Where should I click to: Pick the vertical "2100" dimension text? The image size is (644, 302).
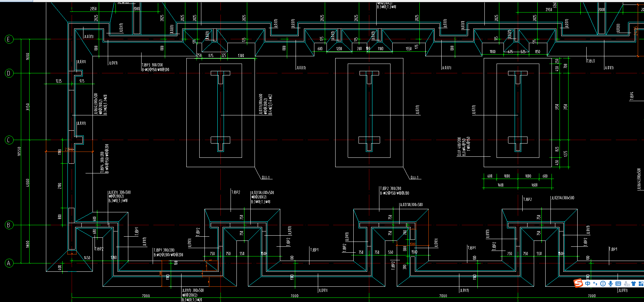tap(60, 186)
